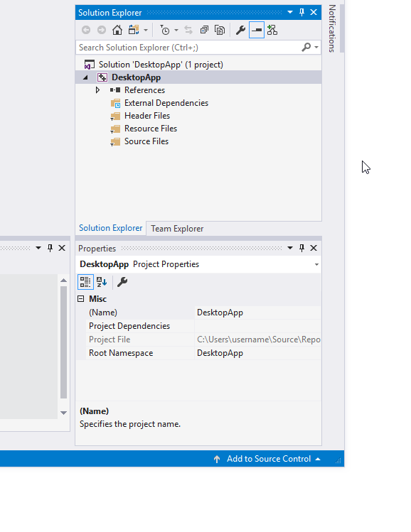Viewport: 411px width, 532px height.
Task: Open the views dropdown arrow next to folder icon
Action: point(146,31)
